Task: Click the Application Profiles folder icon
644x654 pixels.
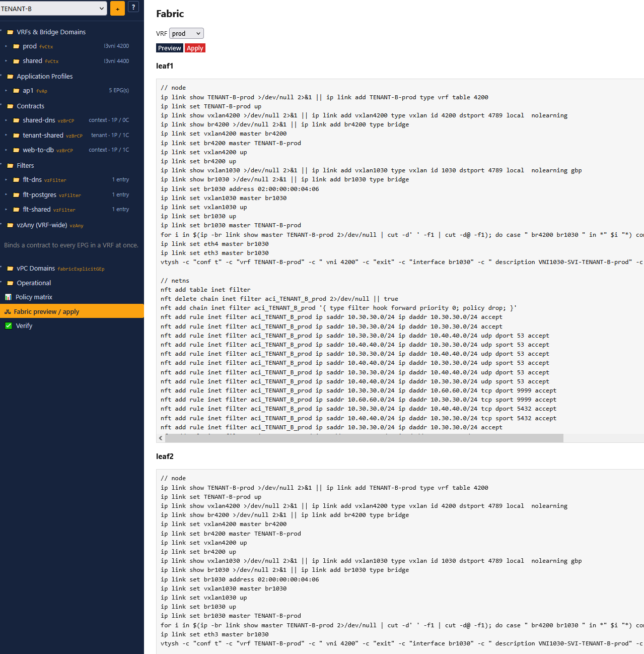Action: click(10, 77)
